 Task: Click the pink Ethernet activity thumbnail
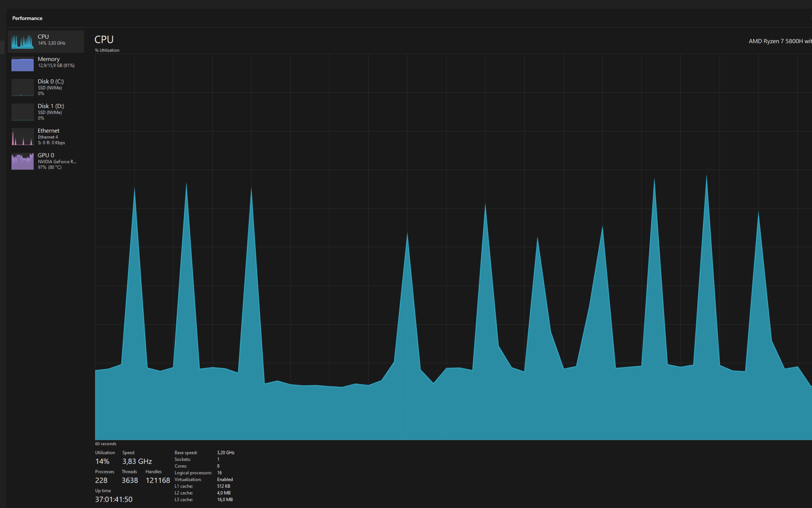pyautogui.click(x=23, y=137)
